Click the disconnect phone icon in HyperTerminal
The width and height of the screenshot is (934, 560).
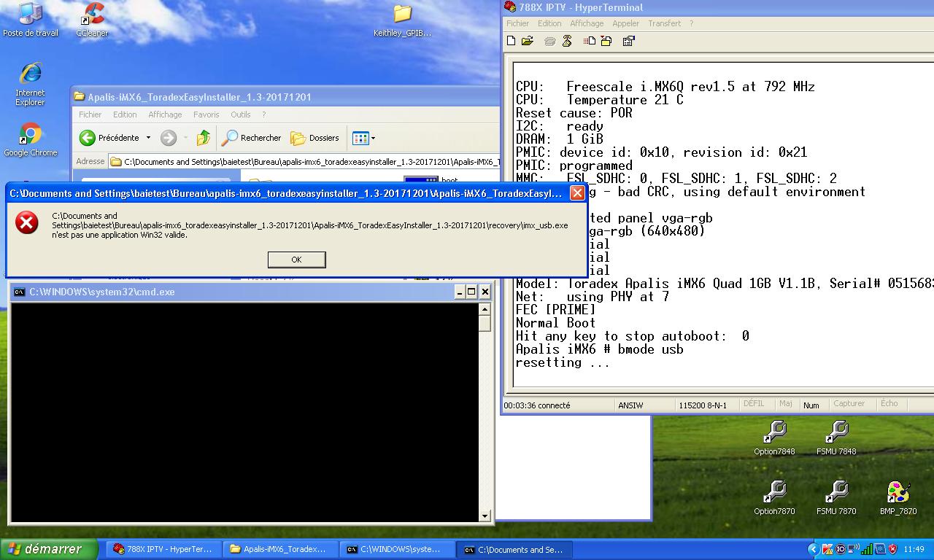click(567, 41)
